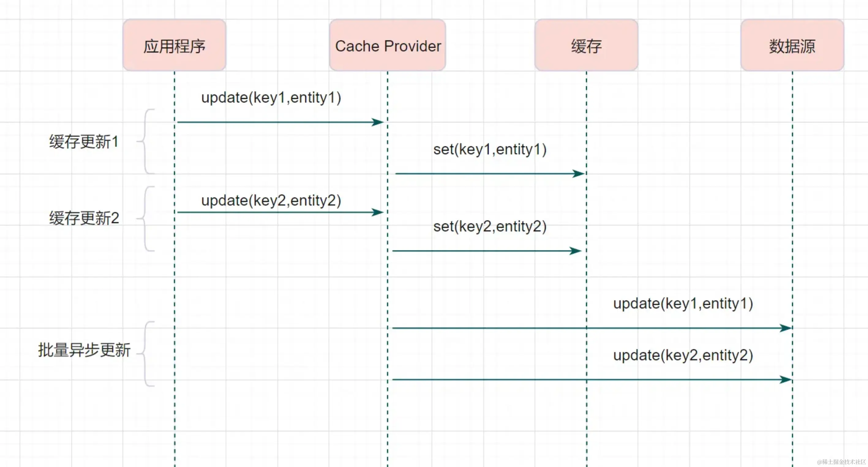The image size is (868, 467).
Task: Select the 批量异步更新 text label
Action: [84, 350]
